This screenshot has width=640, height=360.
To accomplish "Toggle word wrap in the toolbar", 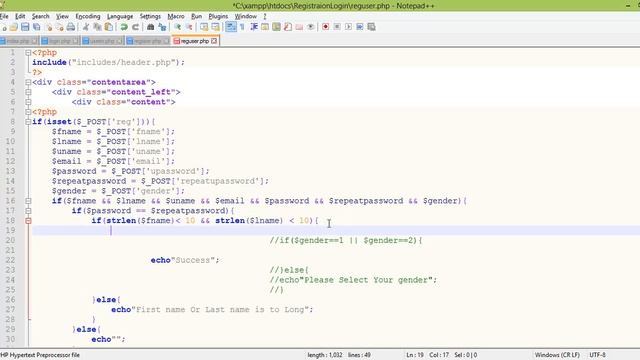I will pos(231,27).
